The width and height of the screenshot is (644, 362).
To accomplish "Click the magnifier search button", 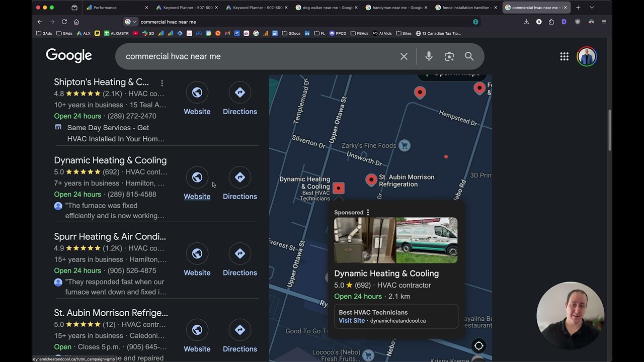I will click(469, 56).
